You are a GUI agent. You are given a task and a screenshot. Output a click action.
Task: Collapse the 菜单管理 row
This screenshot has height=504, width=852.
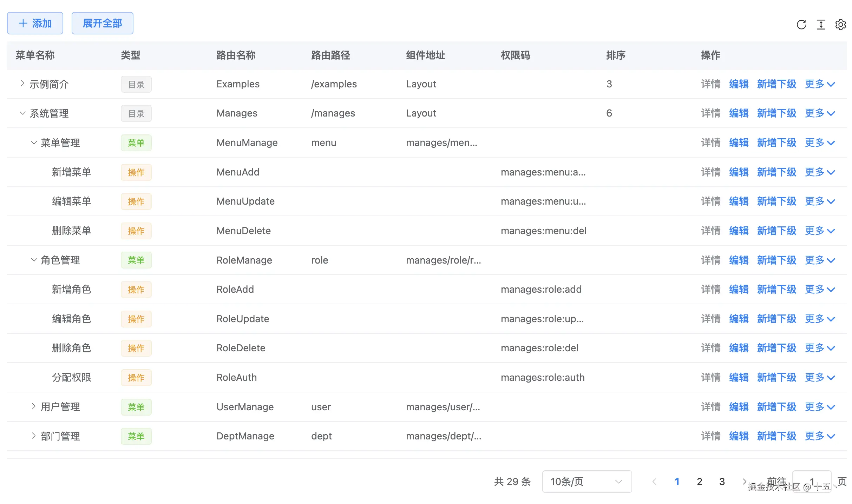34,142
